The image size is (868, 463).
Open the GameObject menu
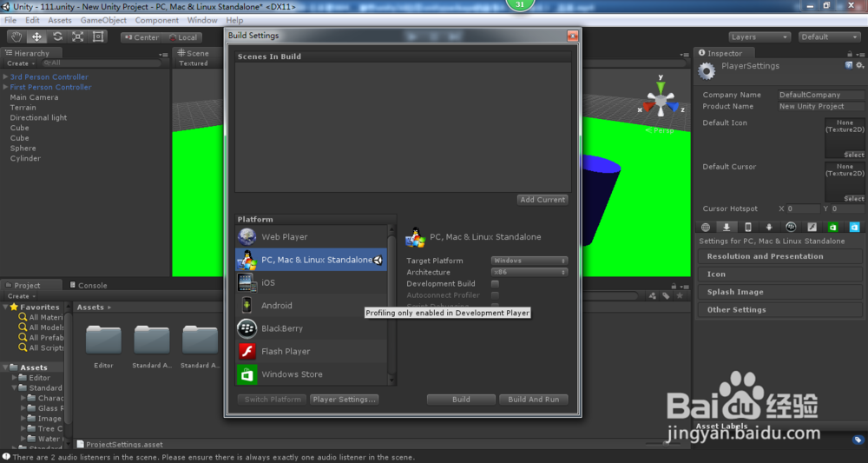(x=103, y=20)
